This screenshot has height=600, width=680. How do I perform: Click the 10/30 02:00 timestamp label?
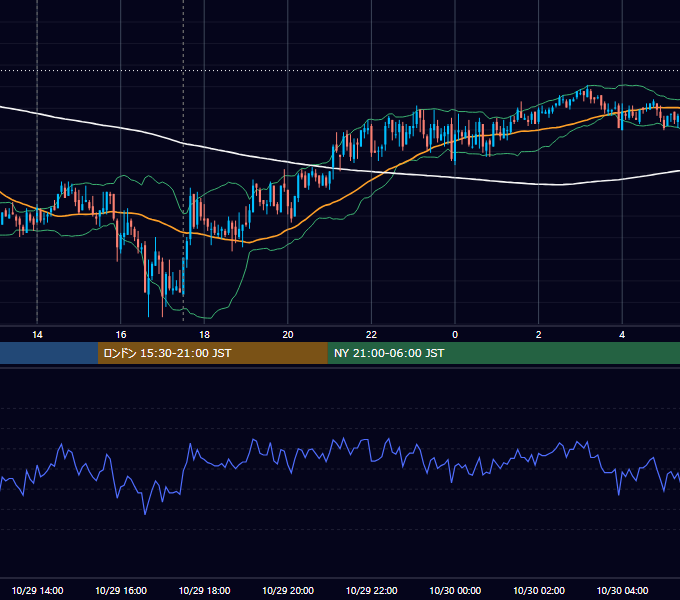539,590
